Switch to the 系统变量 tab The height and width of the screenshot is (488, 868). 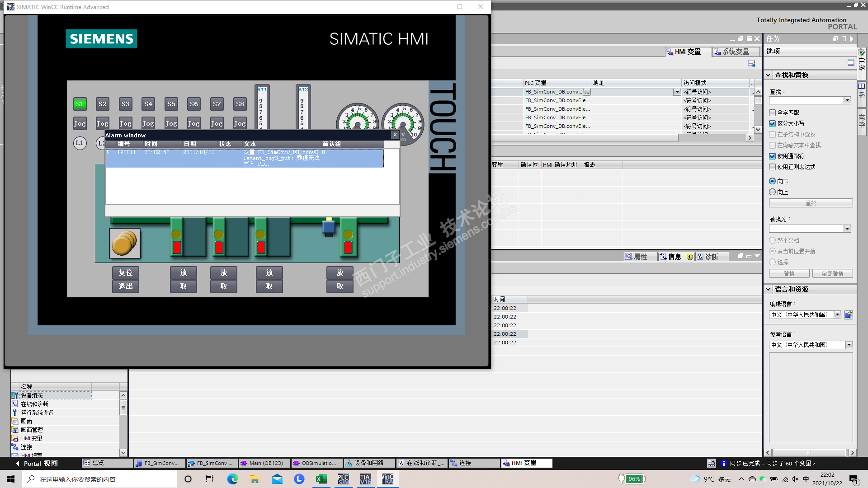(x=735, y=52)
